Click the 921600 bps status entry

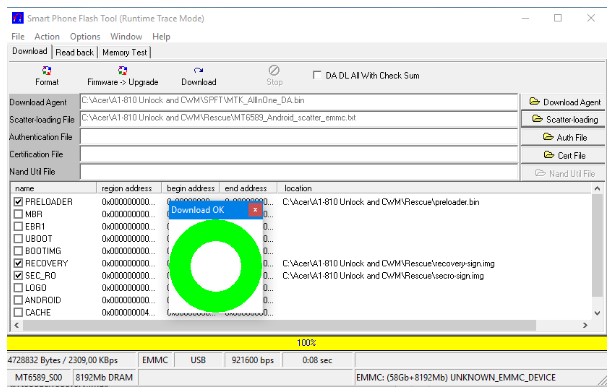tap(252, 360)
